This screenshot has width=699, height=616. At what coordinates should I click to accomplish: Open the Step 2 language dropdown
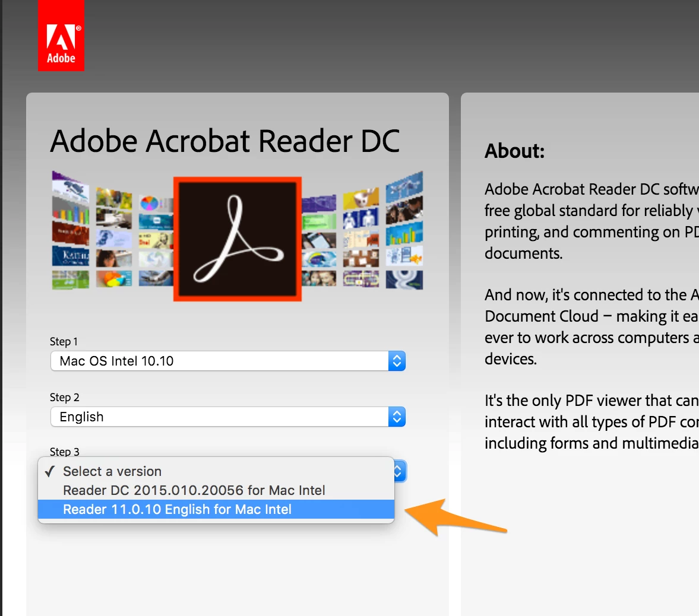(x=228, y=417)
